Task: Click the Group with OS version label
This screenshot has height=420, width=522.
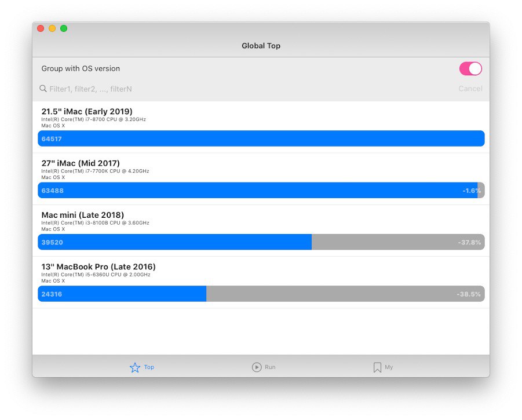Action: [x=81, y=68]
